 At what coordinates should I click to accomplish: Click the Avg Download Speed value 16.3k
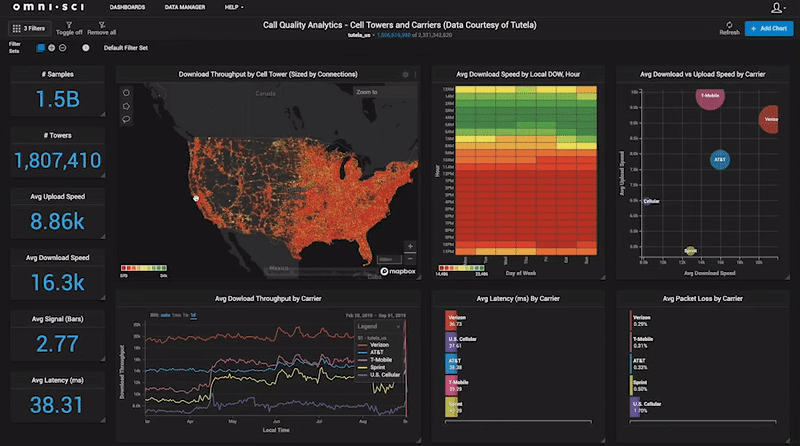tap(57, 283)
